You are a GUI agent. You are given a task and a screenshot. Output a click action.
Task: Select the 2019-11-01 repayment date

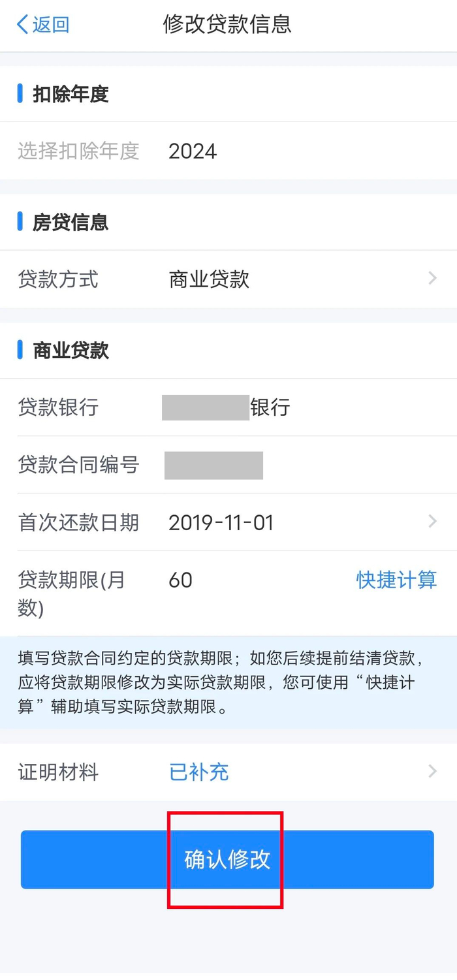click(x=221, y=522)
